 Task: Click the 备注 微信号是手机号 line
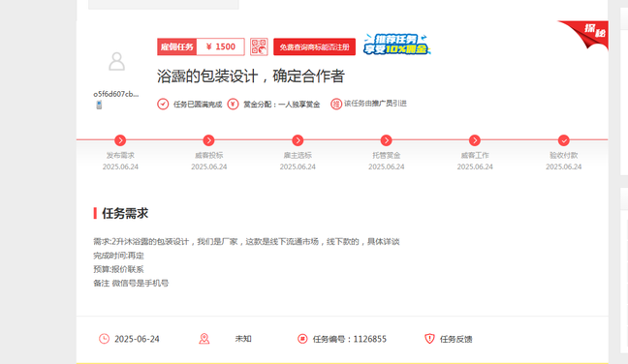(131, 284)
